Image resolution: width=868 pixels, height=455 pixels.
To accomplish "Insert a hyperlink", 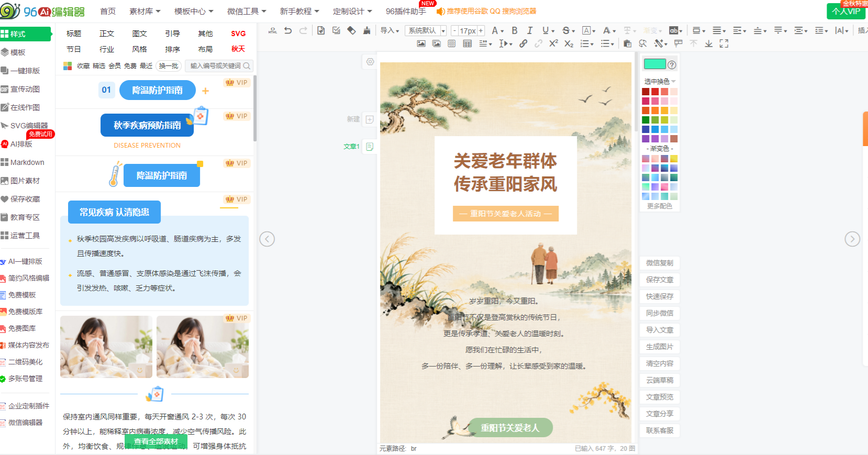I will 523,43.
